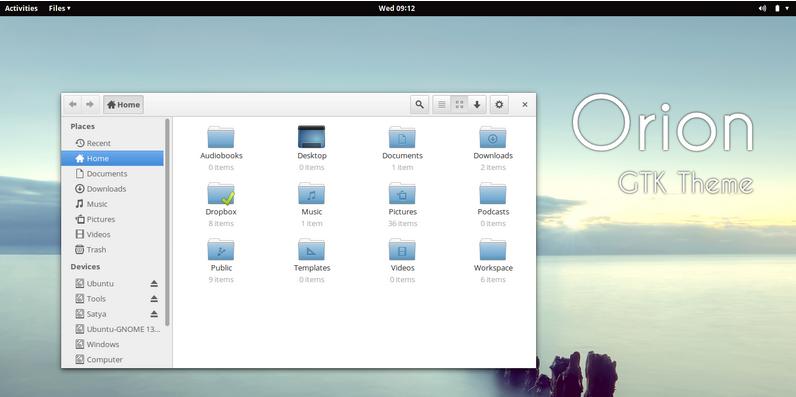Open Downloads from the sidebar
Image resolution: width=796 pixels, height=397 pixels.
[x=112, y=189]
